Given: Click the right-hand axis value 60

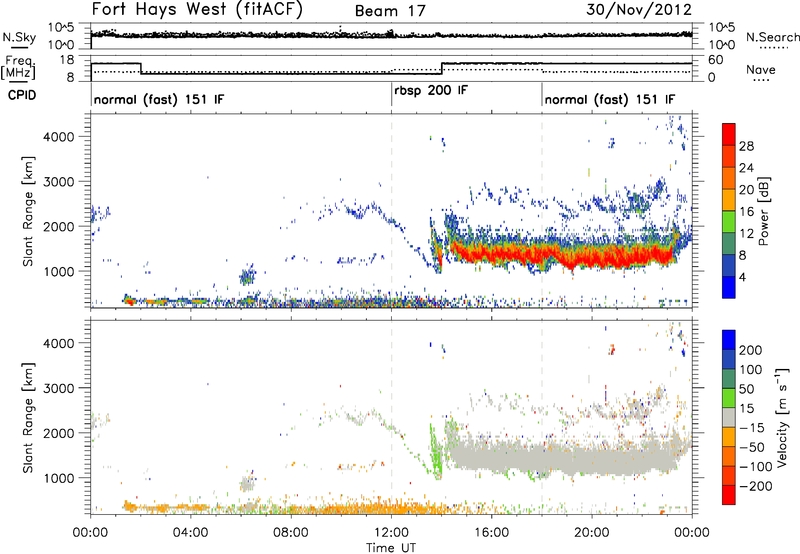Looking at the screenshot, I should pos(715,60).
